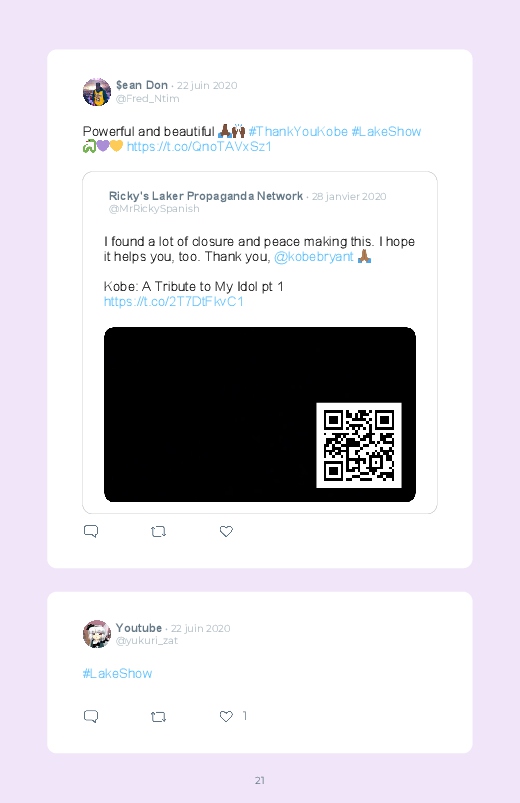Viewport: 520px width, 803px height.
Task: Follow the t.co/2T7DtFkvC1 link
Action: pyautogui.click(x=174, y=302)
